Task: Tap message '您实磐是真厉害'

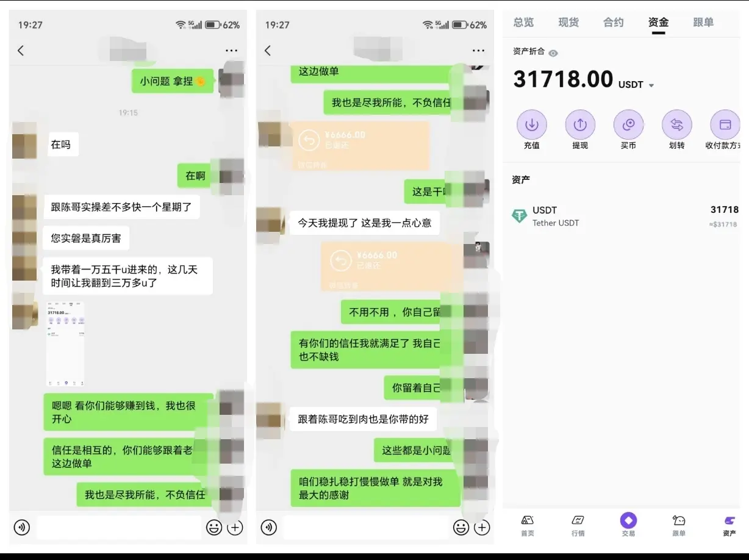Action: [x=86, y=238]
